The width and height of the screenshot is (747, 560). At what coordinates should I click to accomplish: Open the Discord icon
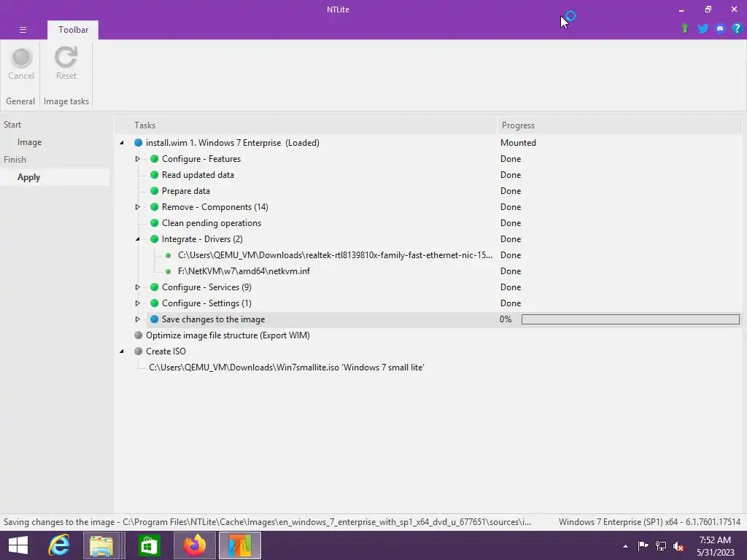point(720,28)
